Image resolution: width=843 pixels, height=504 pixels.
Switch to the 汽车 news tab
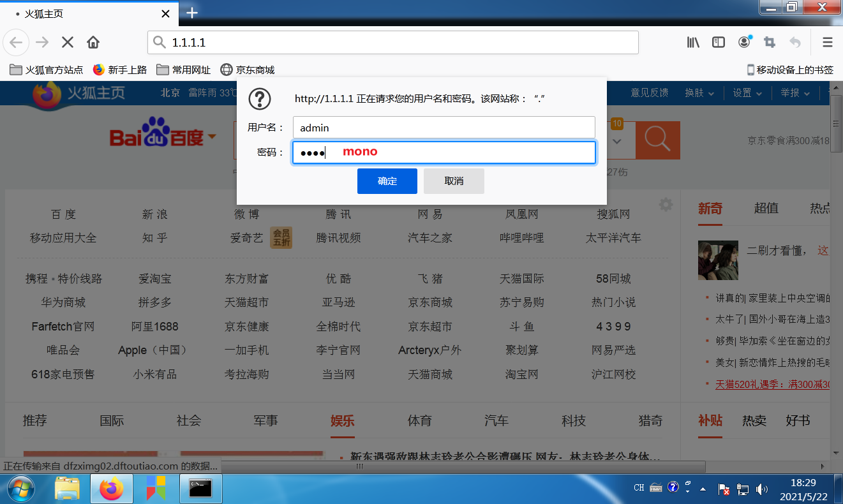[x=496, y=420]
